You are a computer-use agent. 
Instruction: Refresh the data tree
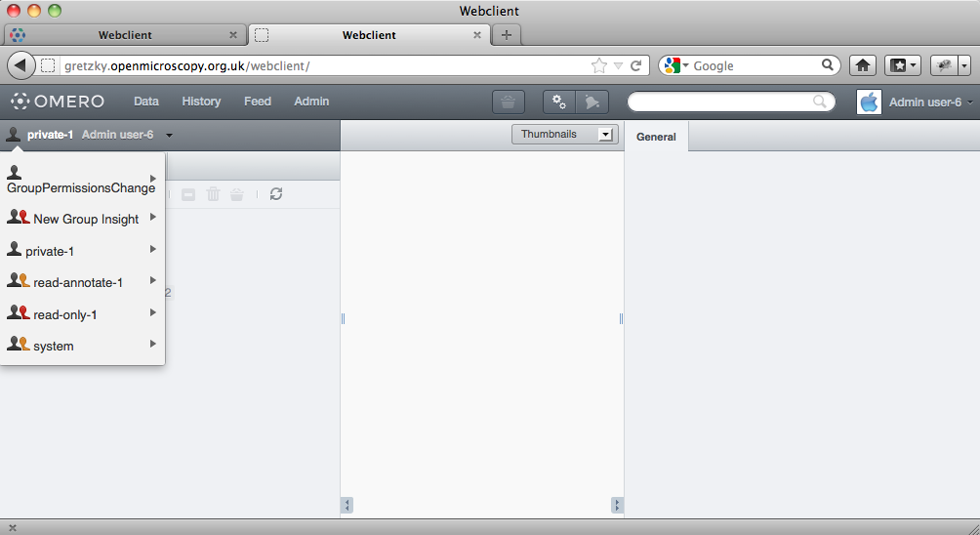click(276, 193)
